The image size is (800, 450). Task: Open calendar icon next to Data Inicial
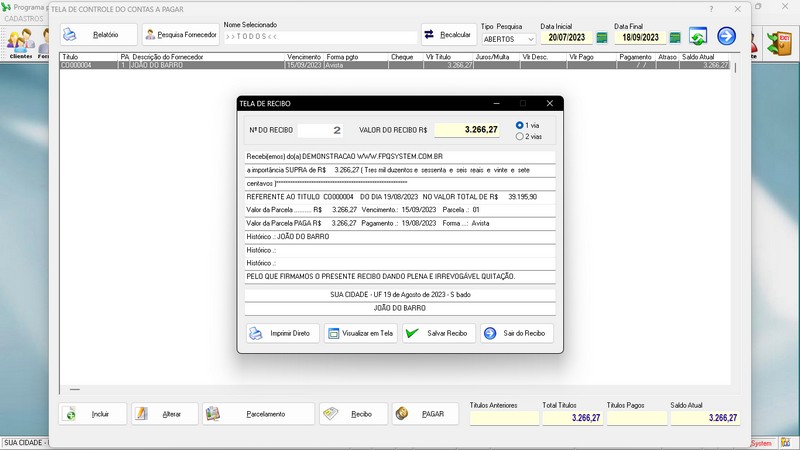tap(602, 38)
